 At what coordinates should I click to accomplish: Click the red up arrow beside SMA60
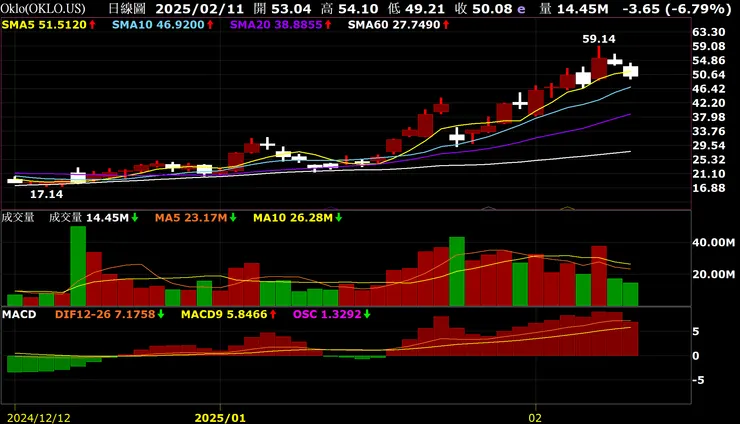(446, 25)
